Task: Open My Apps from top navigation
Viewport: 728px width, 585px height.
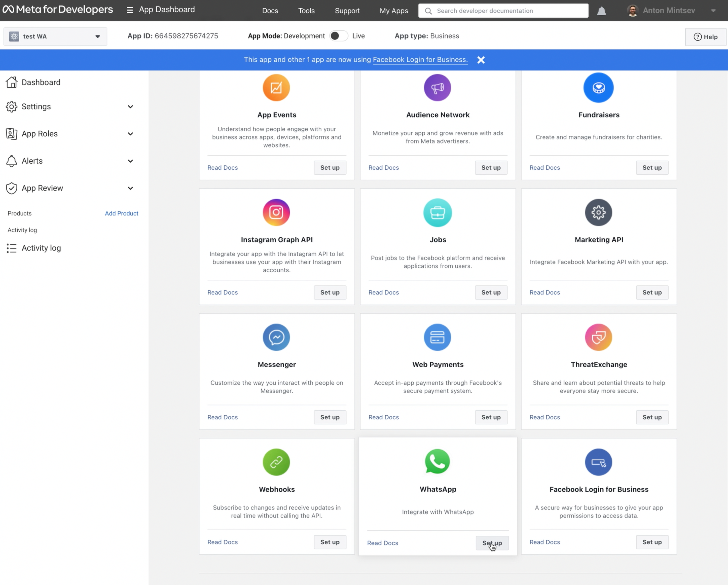Action: (x=394, y=11)
